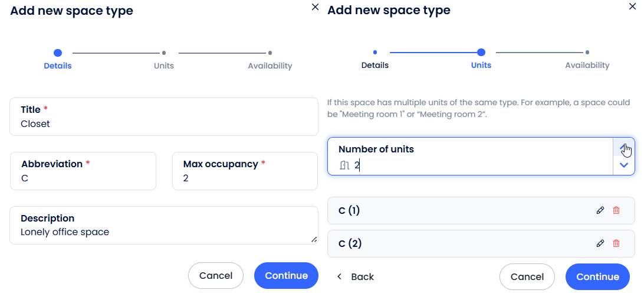Cancel the Details dialog
The height and width of the screenshot is (293, 644).
click(216, 275)
